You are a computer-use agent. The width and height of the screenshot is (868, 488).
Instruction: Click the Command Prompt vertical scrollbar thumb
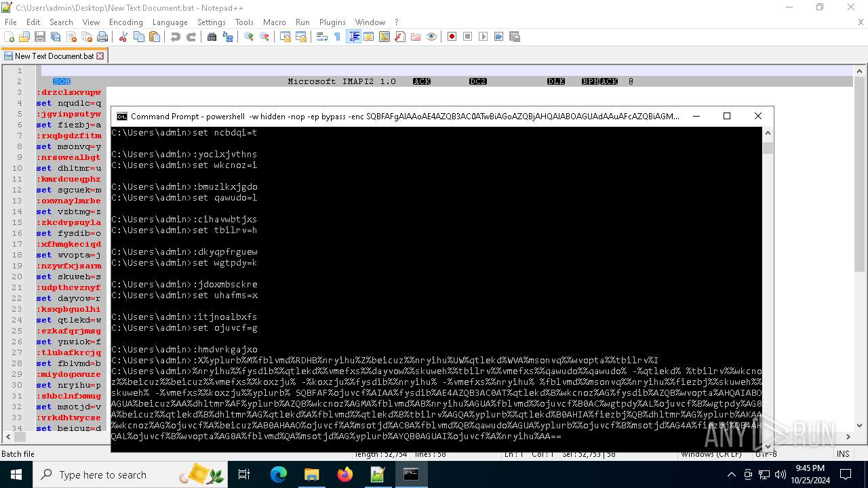click(x=768, y=148)
